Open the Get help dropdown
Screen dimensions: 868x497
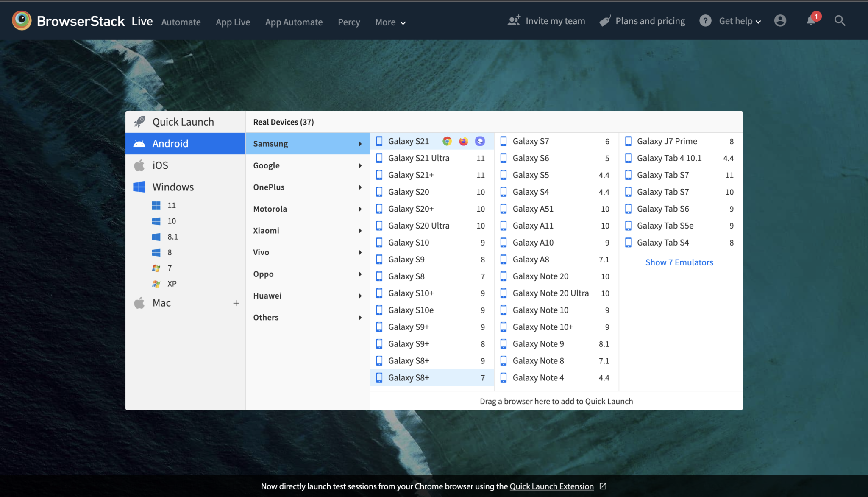click(x=740, y=21)
